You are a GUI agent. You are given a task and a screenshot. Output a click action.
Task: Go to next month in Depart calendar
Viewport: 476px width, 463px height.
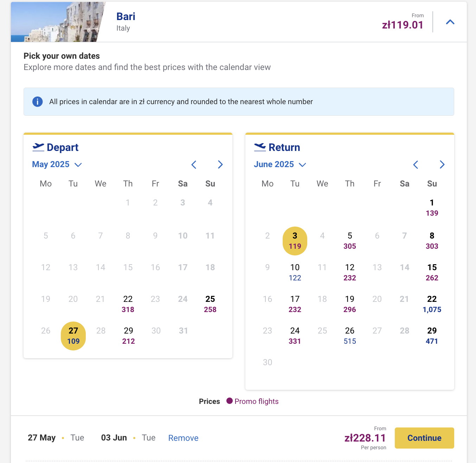[x=220, y=165]
